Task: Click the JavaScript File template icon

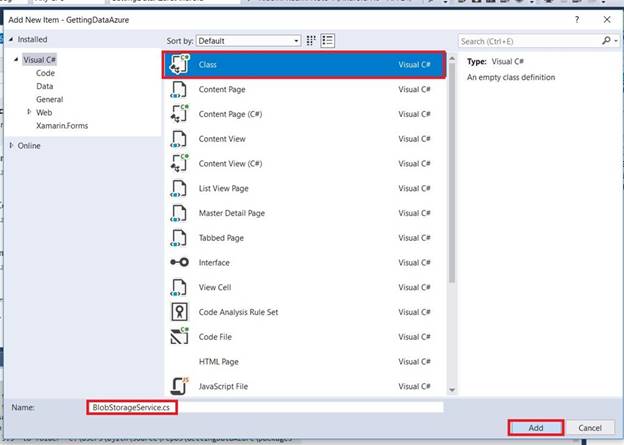Action: tap(179, 386)
